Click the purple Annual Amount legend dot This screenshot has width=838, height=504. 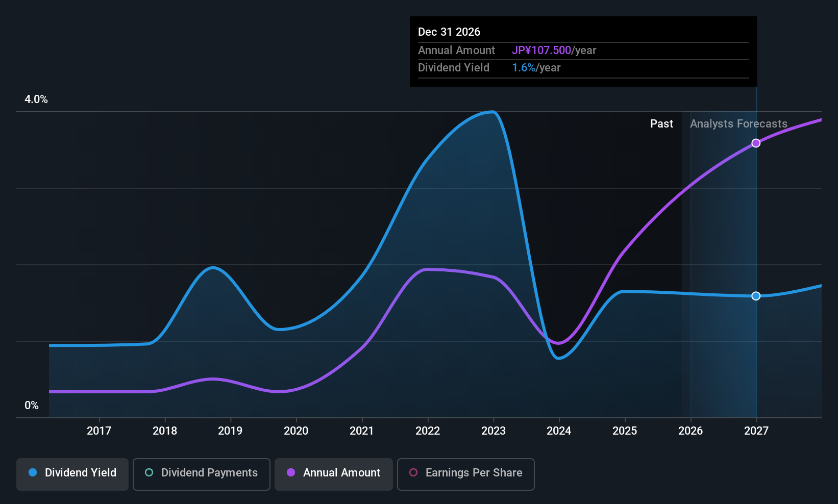[291, 473]
